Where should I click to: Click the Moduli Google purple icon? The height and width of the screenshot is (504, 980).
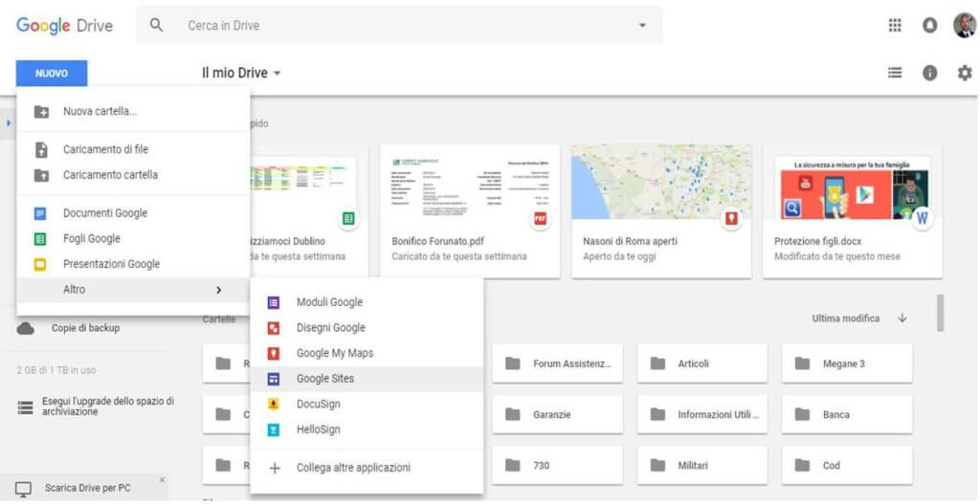(x=273, y=303)
